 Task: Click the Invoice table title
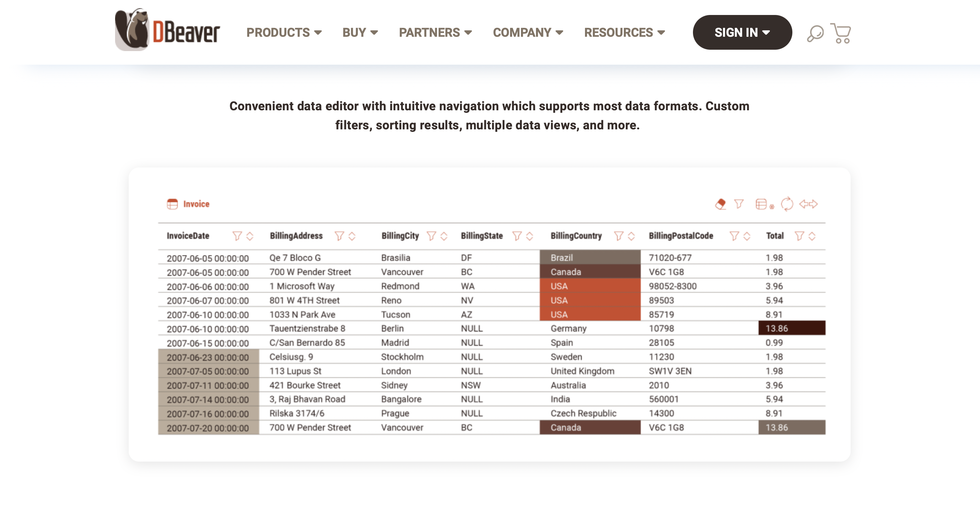[196, 204]
